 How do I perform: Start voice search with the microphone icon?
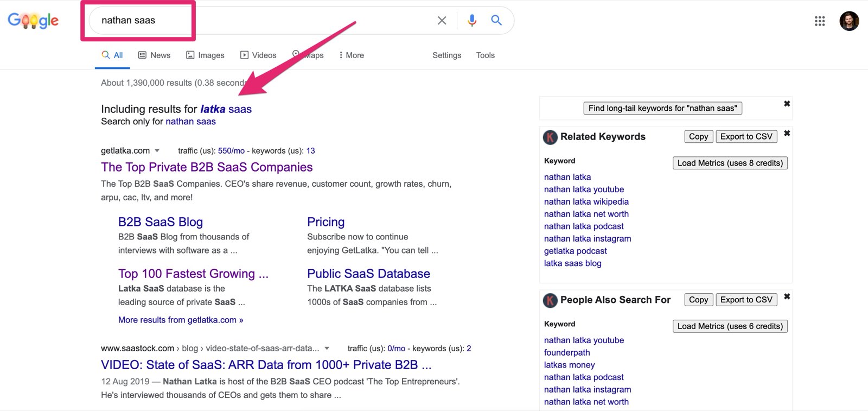[472, 21]
